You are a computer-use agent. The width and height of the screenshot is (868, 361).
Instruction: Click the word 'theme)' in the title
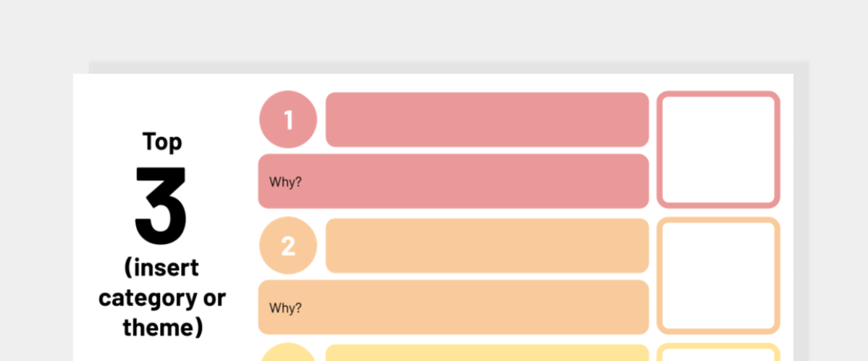(163, 327)
